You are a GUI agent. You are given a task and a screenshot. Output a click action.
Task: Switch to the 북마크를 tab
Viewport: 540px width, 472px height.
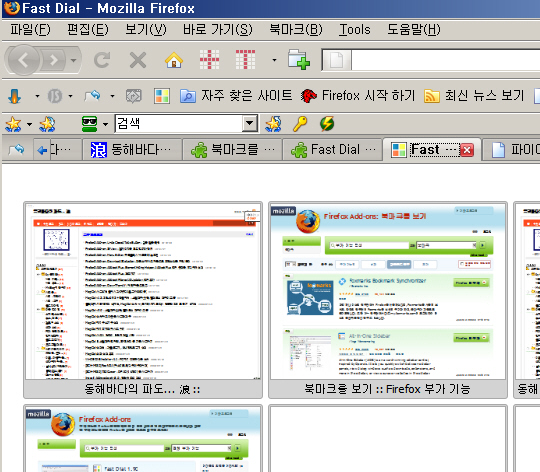(x=232, y=150)
